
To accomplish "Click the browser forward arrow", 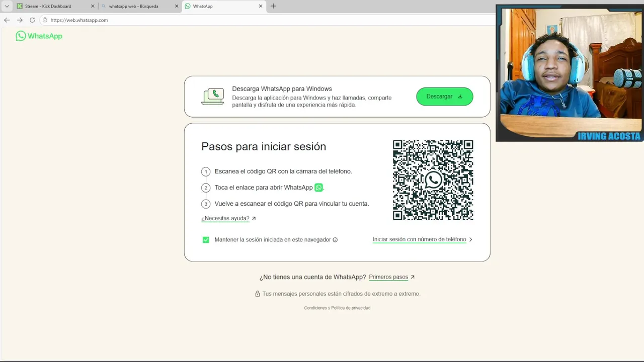I will pyautogui.click(x=20, y=20).
